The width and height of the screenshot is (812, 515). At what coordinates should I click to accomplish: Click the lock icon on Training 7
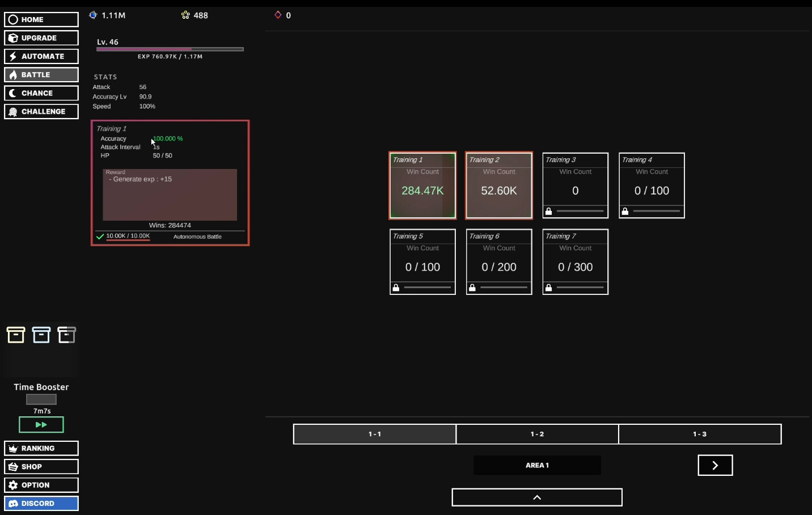(548, 288)
